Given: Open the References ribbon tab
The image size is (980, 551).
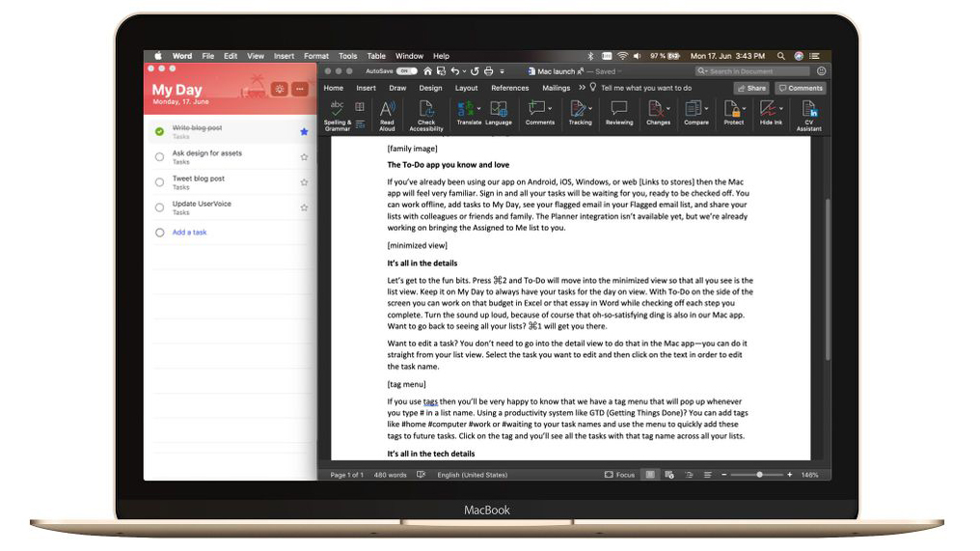Looking at the screenshot, I should 510,88.
